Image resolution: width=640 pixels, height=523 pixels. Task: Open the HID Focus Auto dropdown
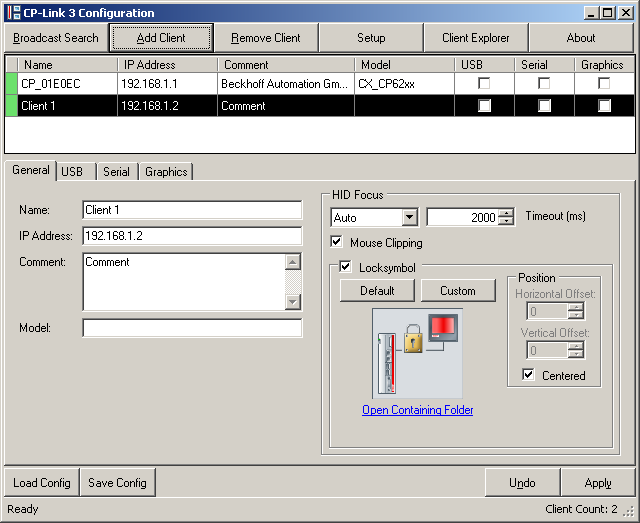click(x=409, y=217)
